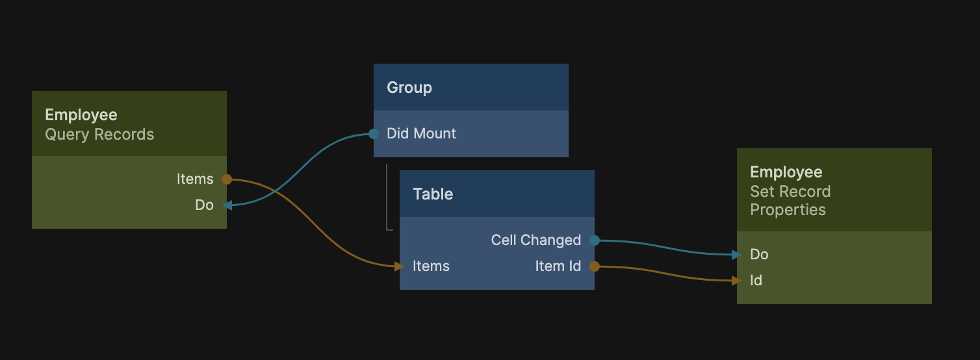Click the Items output dot on Query Records
Image resolution: width=980 pixels, height=360 pixels.
[226, 179]
